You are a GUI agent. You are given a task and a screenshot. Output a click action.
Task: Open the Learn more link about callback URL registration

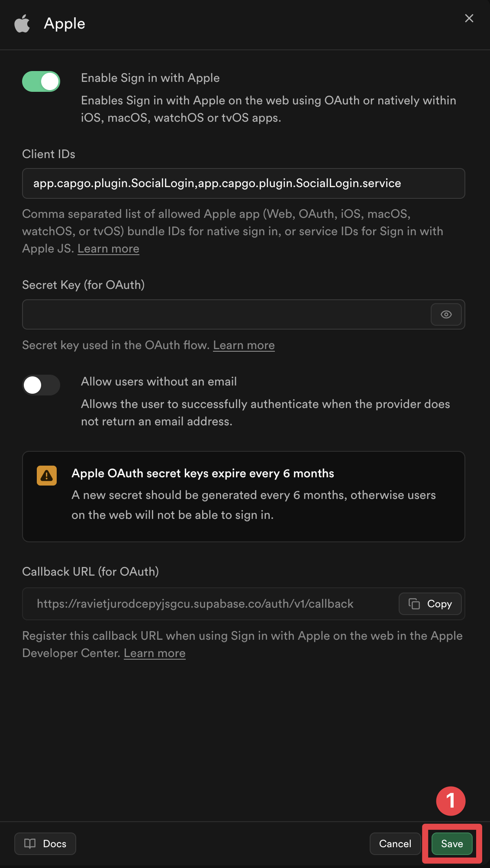pyautogui.click(x=155, y=653)
